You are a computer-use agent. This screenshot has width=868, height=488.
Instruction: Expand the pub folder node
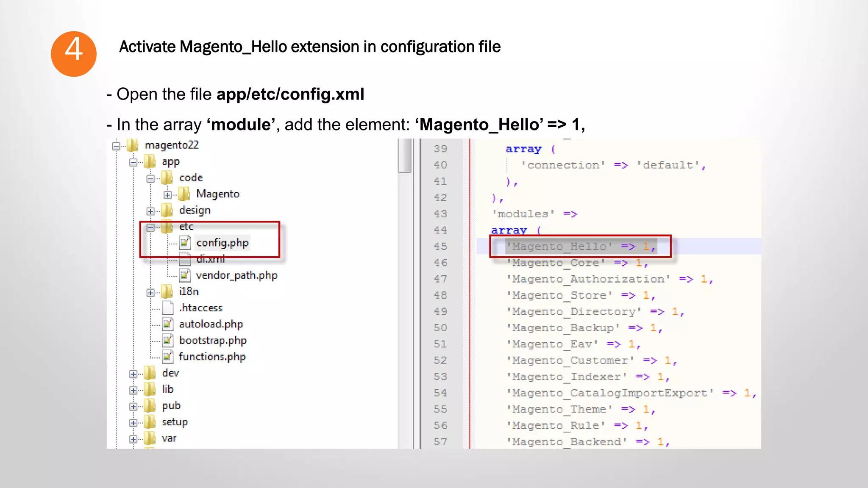pyautogui.click(x=133, y=407)
